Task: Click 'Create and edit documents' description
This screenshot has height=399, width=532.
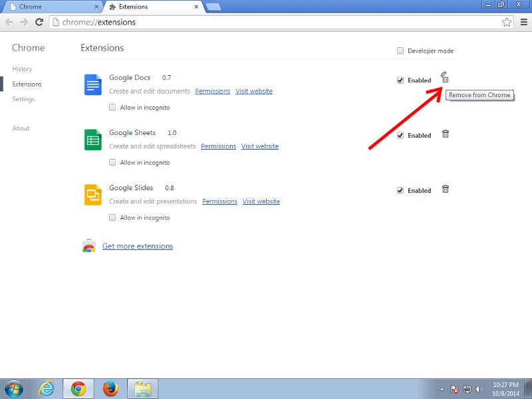Action: 149,91
